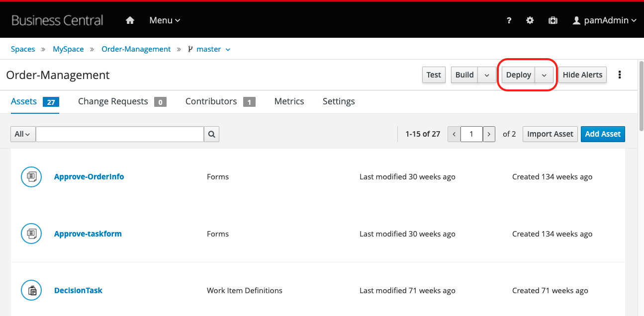The height and width of the screenshot is (316, 644).
Task: Click the '1-15 of 27' count text
Action: pos(423,134)
